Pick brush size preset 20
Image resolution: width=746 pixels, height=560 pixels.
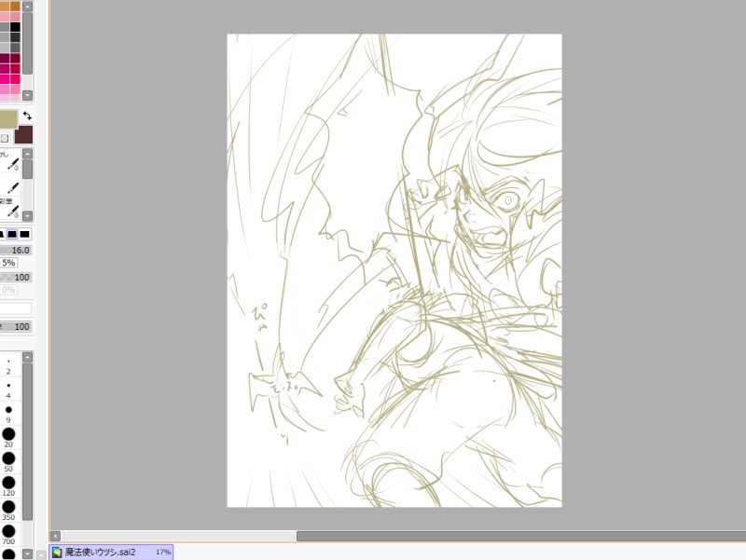[8, 437]
